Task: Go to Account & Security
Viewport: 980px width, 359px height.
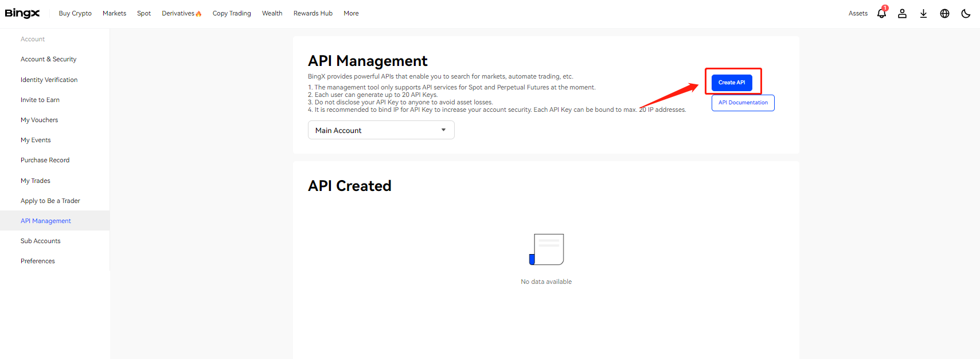Action: click(x=49, y=59)
